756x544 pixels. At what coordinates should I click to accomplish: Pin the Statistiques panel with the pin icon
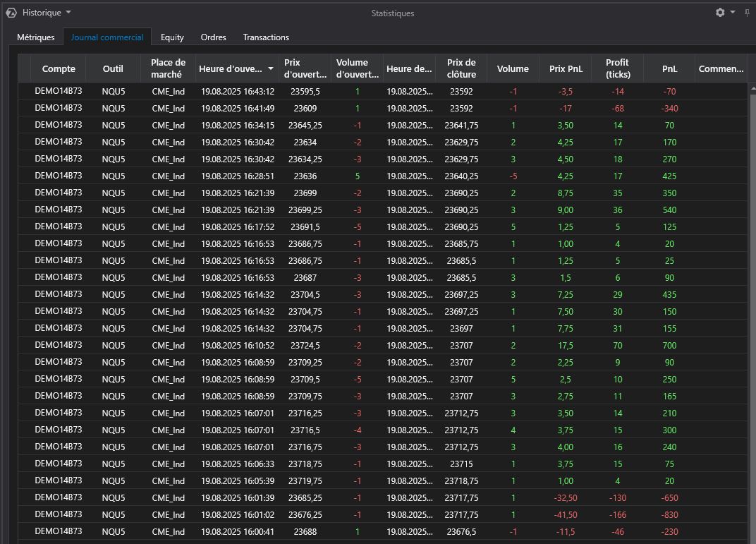(x=747, y=13)
